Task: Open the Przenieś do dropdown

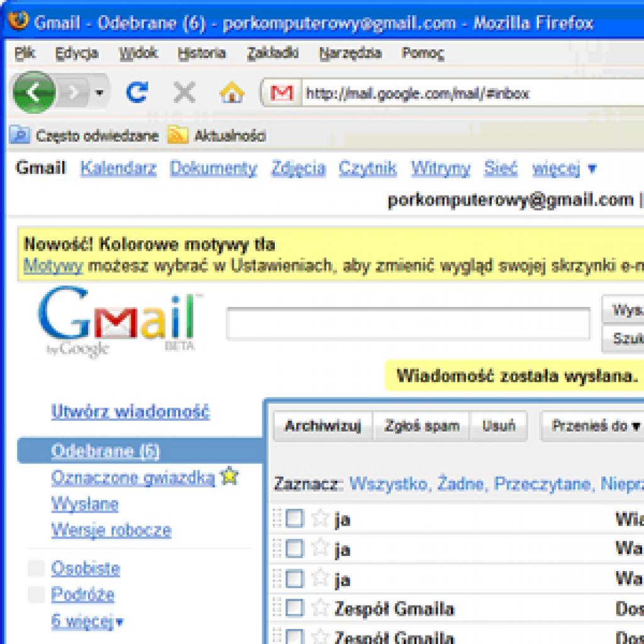Action: point(592,426)
